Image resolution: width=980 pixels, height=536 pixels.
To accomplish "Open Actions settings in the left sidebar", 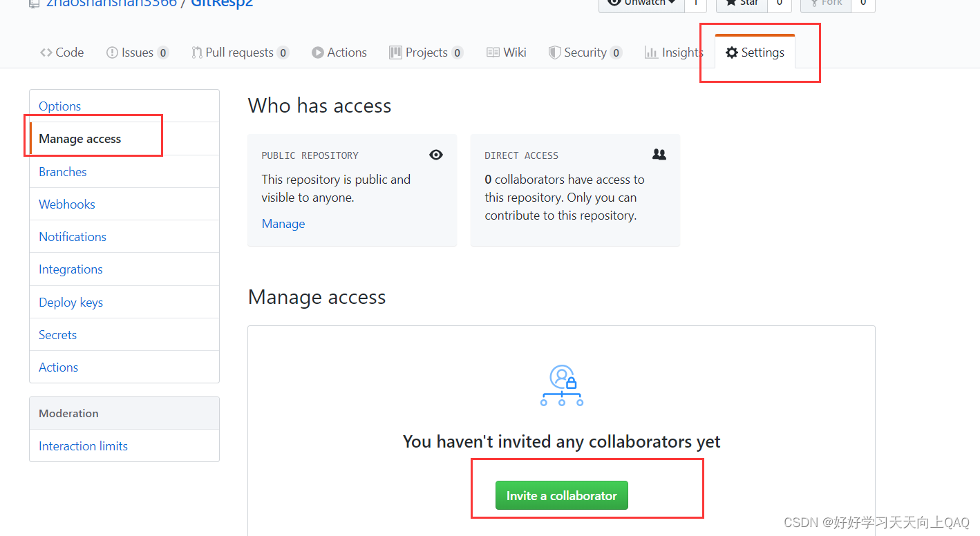I will point(124,367).
